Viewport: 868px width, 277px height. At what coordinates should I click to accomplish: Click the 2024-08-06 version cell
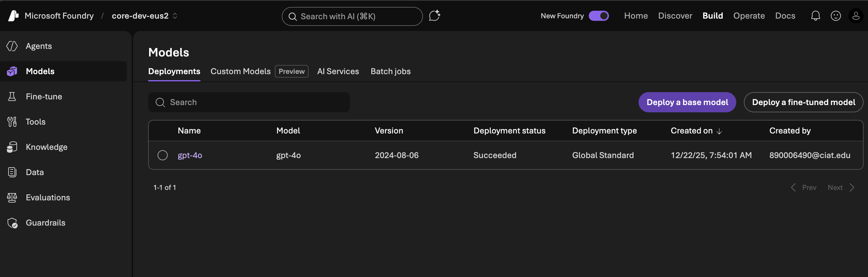[x=396, y=155]
